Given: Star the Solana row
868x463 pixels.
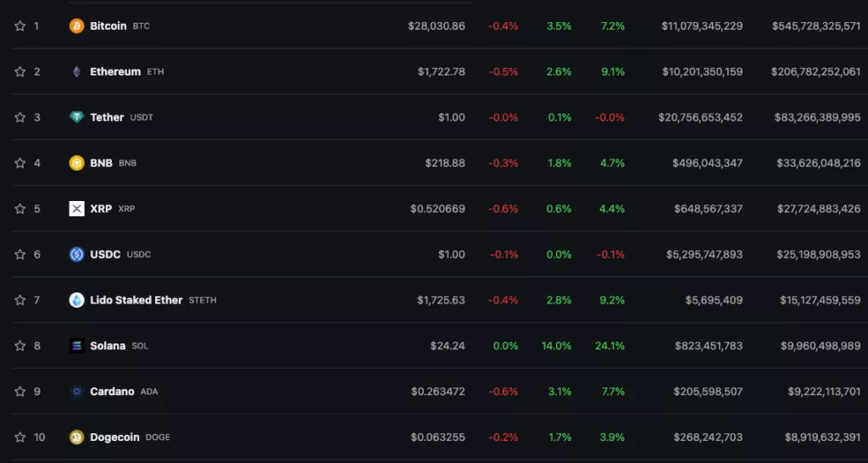Looking at the screenshot, I should [20, 346].
